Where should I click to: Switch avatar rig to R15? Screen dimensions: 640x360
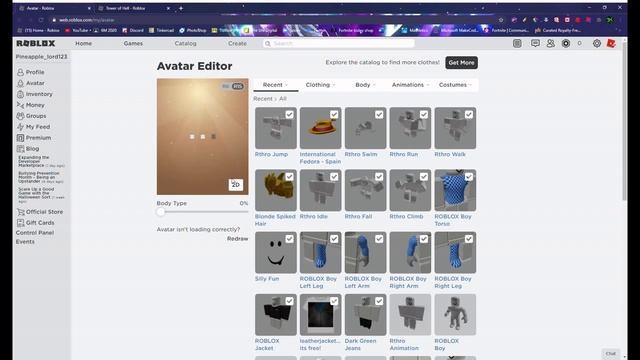pyautogui.click(x=238, y=87)
